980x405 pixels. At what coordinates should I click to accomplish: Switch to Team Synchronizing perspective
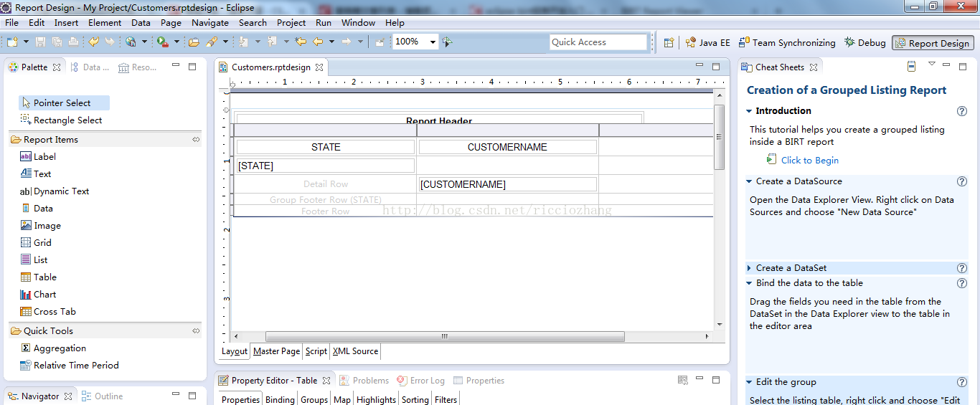point(788,43)
